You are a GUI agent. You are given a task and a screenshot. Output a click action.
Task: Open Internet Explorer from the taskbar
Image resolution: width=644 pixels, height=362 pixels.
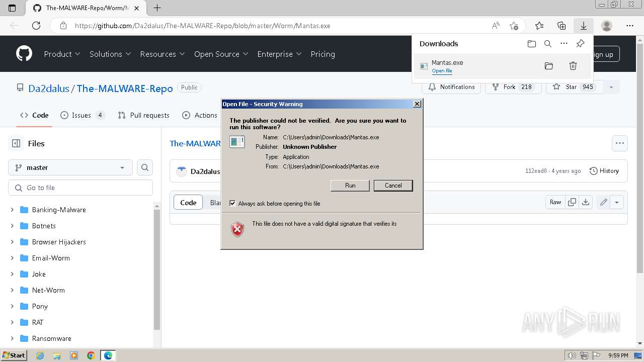40,355
